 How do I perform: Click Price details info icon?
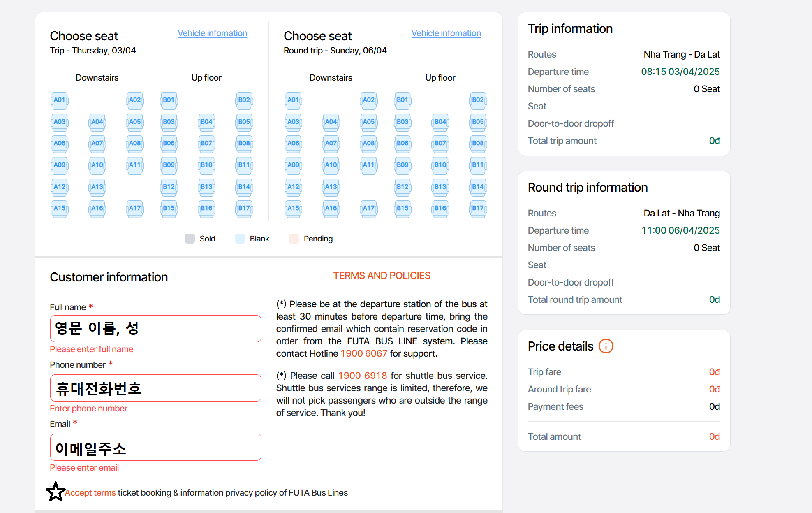[606, 346]
